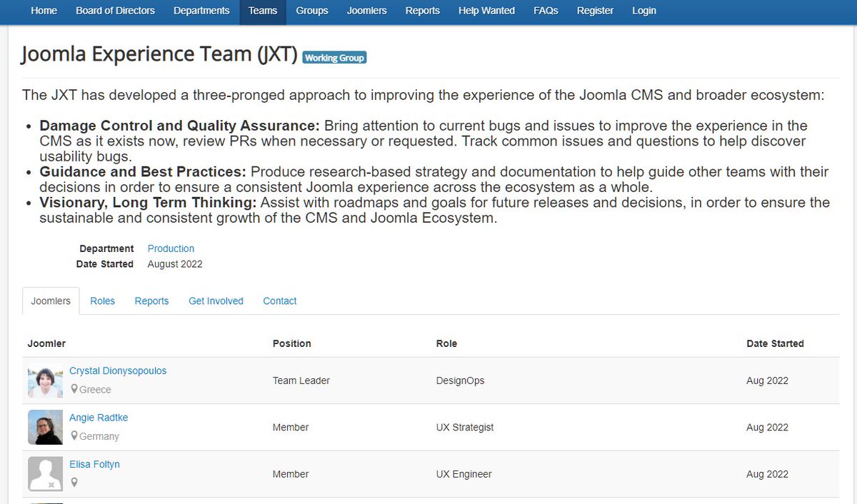The height and width of the screenshot is (504, 857).
Task: Click the UX Engineer role cell
Action: pos(464,474)
